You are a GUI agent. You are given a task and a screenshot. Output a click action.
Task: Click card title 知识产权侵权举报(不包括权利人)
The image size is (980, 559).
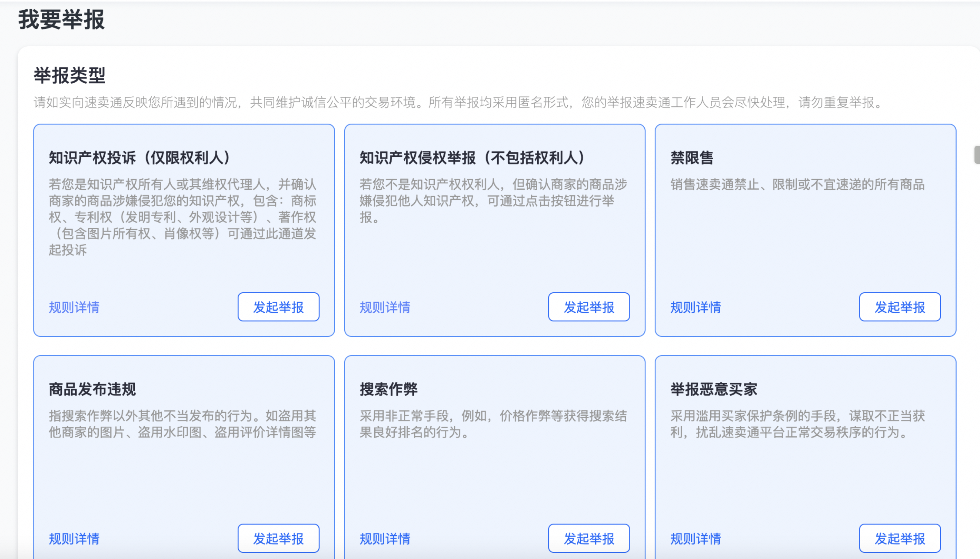pos(473,158)
